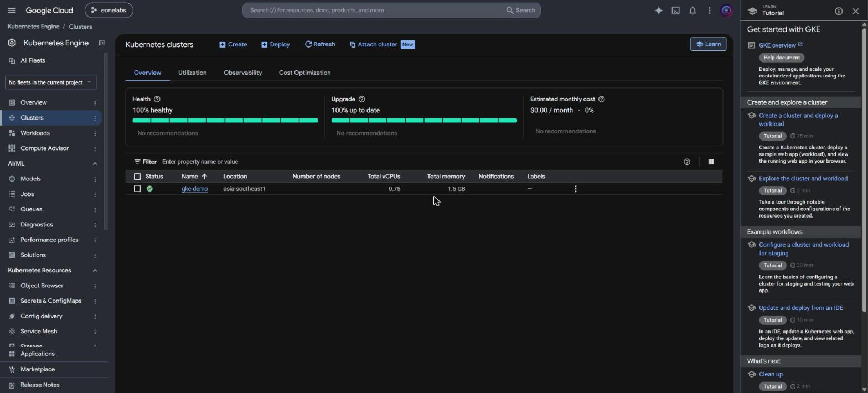The height and width of the screenshot is (393, 868).
Task: Open Explore the cluster and workload tutorial
Action: (x=803, y=178)
